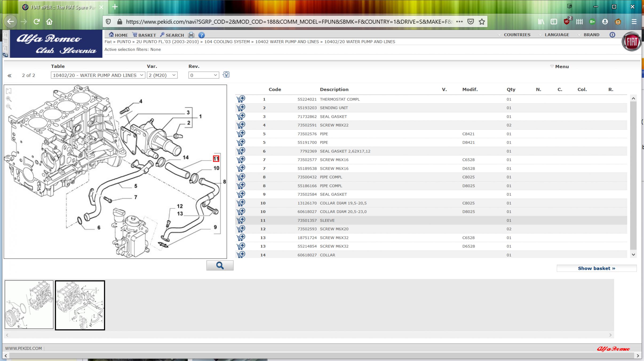Zoom out on the parts diagram
The width and height of the screenshot is (644, 361).
(x=9, y=107)
